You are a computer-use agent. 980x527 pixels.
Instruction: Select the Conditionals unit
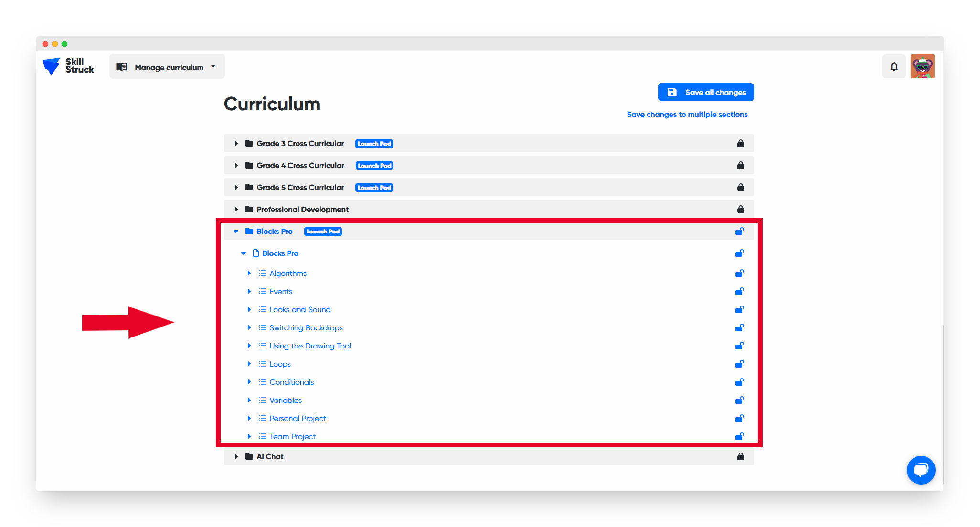click(291, 382)
